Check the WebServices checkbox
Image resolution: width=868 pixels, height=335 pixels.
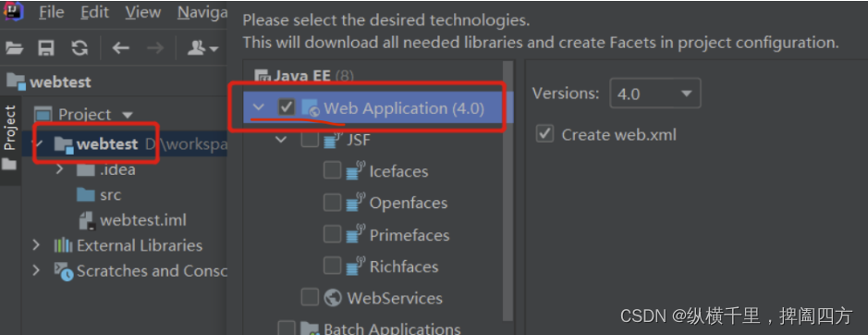point(310,297)
